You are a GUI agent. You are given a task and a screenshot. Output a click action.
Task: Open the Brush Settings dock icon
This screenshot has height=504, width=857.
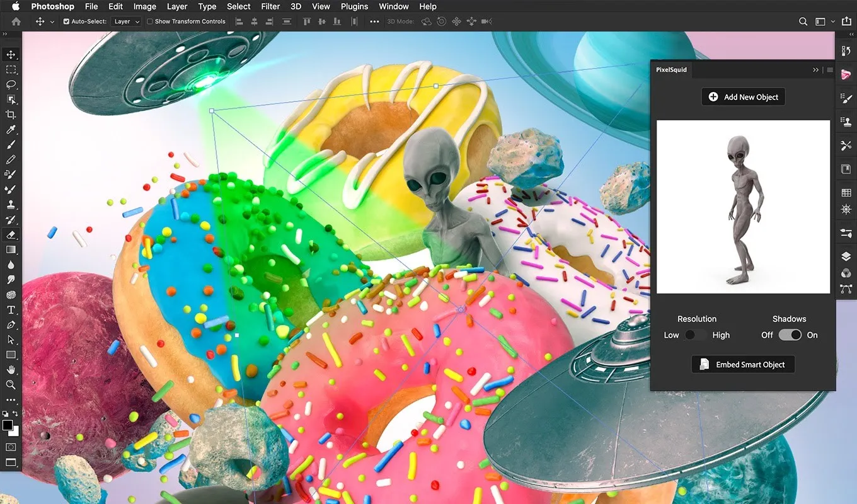(846, 98)
